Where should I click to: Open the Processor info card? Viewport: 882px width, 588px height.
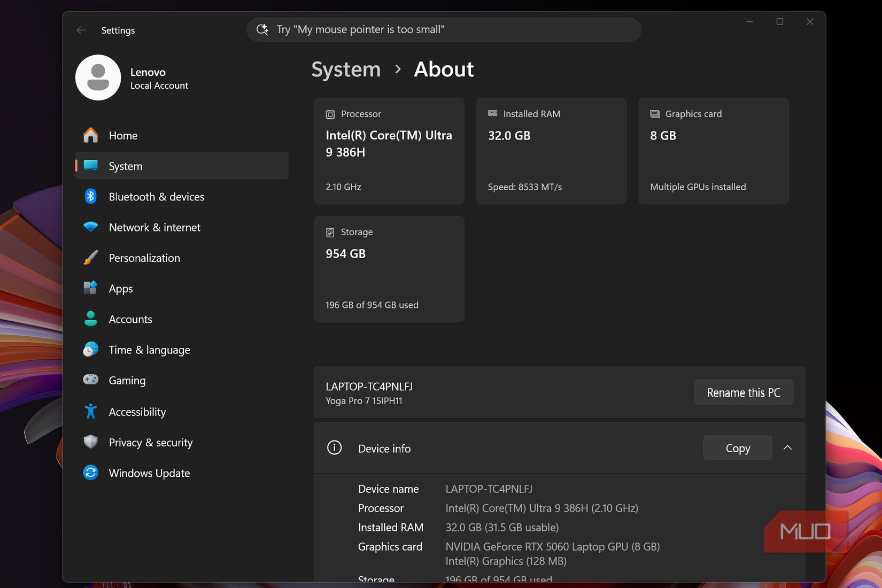(x=389, y=151)
